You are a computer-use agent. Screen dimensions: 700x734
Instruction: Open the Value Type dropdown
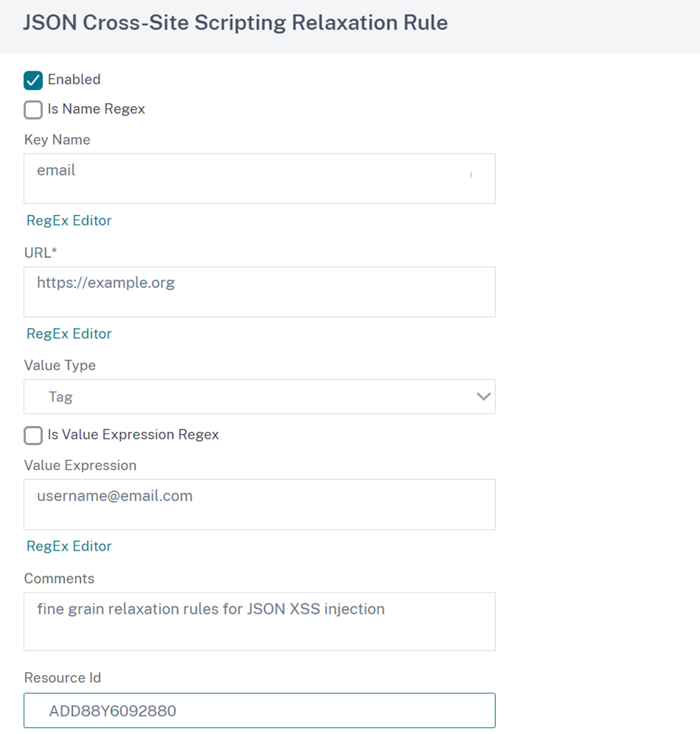259,396
